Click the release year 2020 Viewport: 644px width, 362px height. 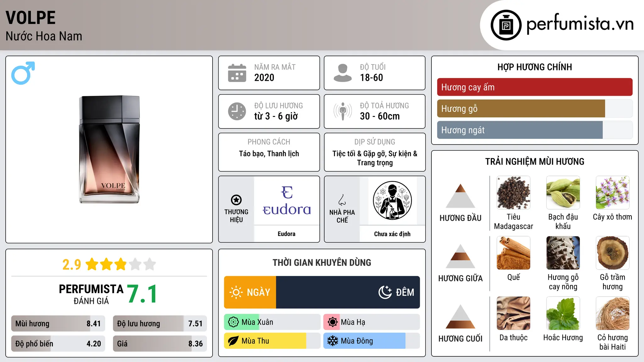click(264, 78)
